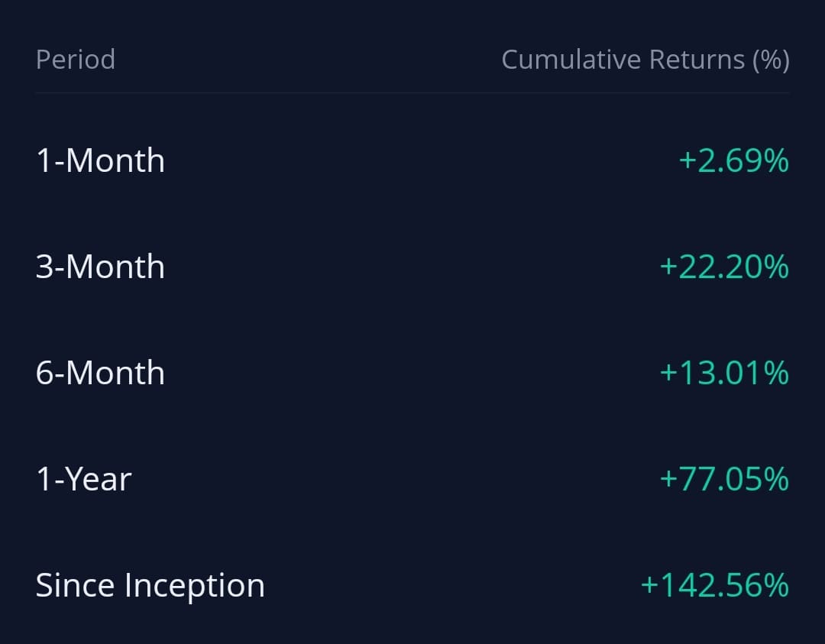The image size is (825, 644).
Task: Select the 3-Month period label
Action: (100, 267)
